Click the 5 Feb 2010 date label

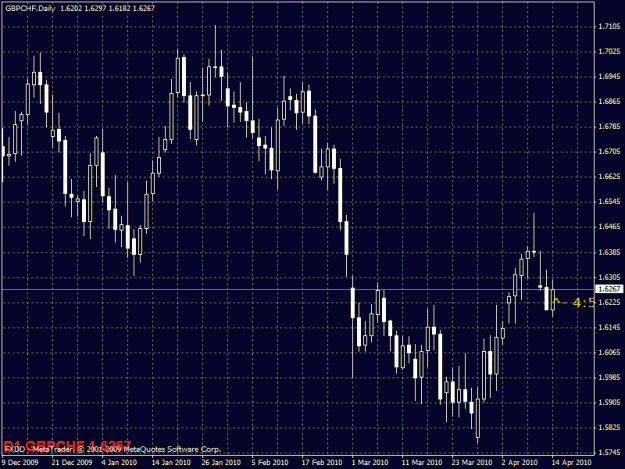(270, 462)
